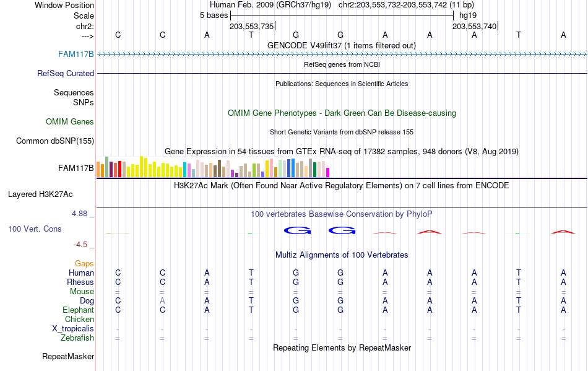Select the Chicken species row label
588x371 pixels.
coord(79,319)
